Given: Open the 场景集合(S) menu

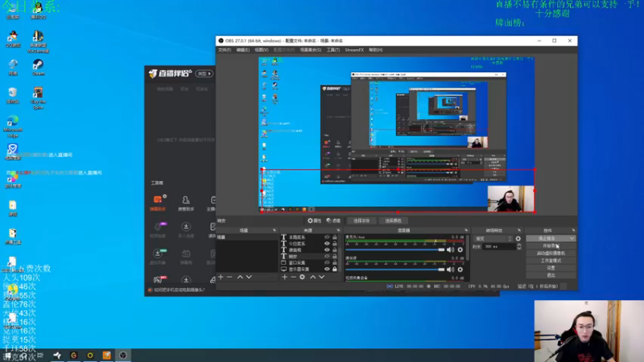Looking at the screenshot, I should click(x=311, y=50).
